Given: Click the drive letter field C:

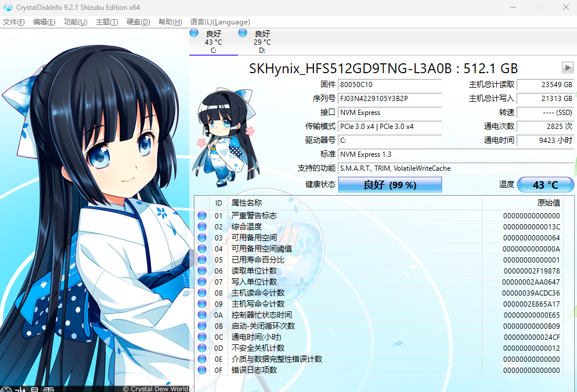Looking at the screenshot, I should (390, 141).
